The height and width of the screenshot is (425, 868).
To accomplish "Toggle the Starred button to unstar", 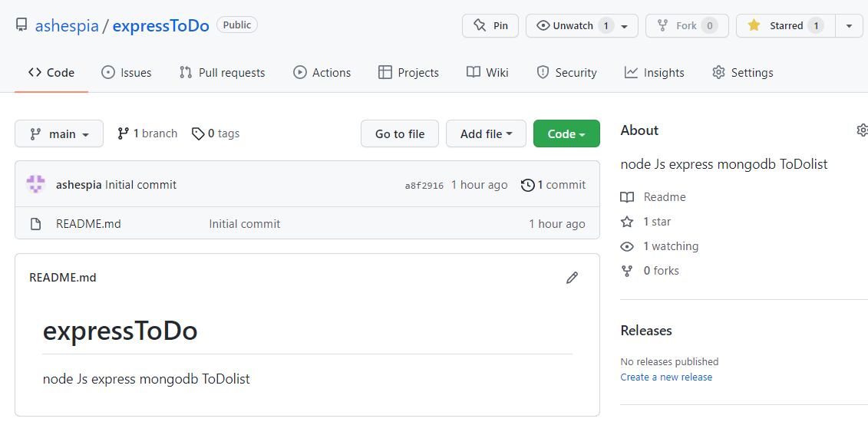I will click(786, 25).
